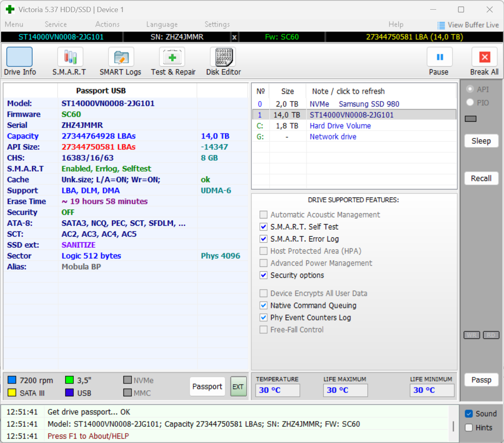Toggle Security options checkbox
The height and width of the screenshot is (443, 504).
click(264, 275)
